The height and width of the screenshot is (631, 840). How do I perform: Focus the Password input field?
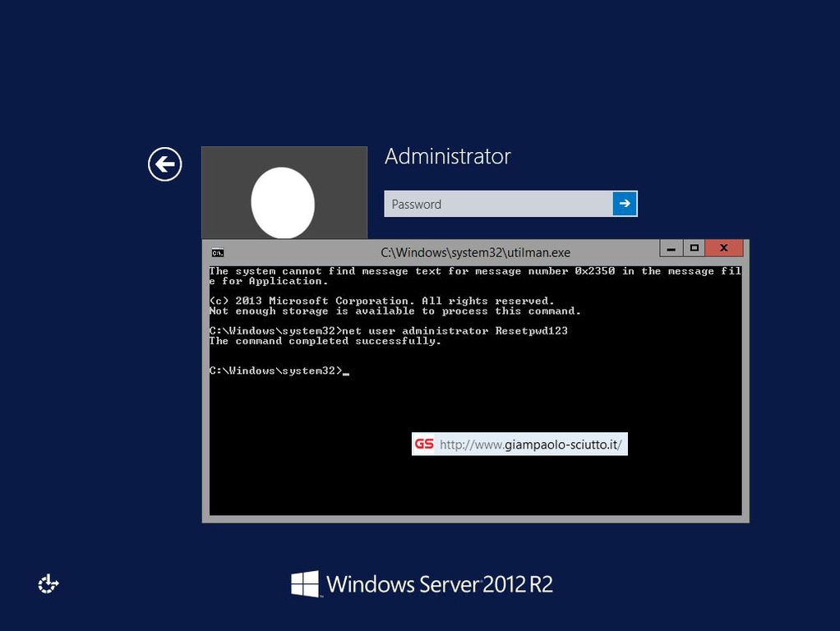pyautogui.click(x=498, y=204)
